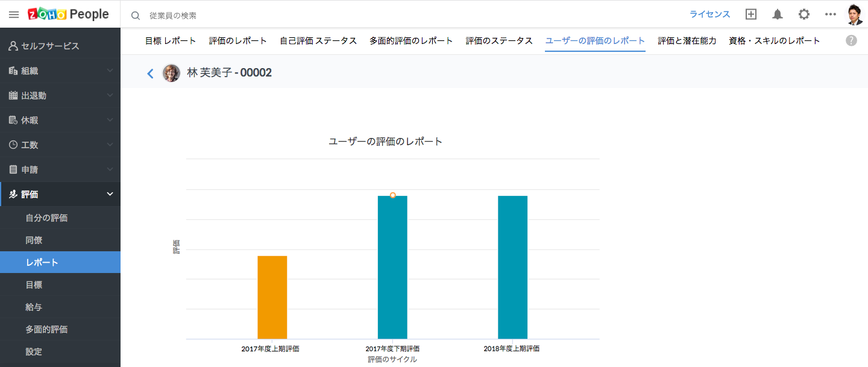The width and height of the screenshot is (868, 367).
Task: Expand the 組織 chevron
Action: coord(110,71)
